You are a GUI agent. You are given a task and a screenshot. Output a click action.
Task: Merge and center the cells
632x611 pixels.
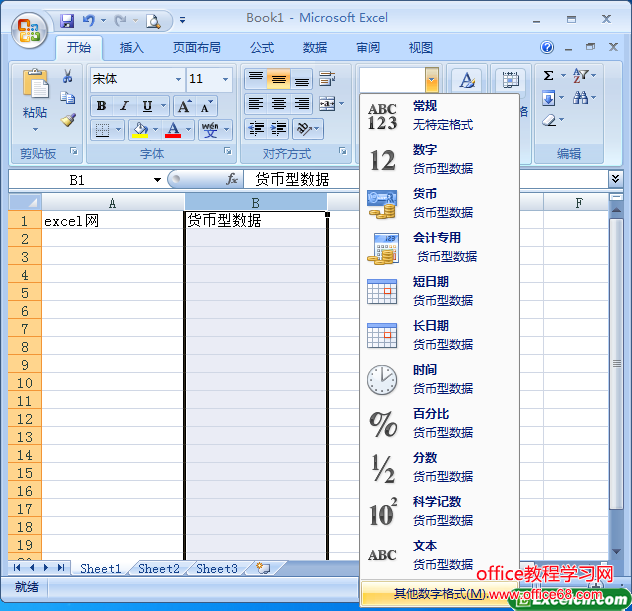click(x=327, y=104)
